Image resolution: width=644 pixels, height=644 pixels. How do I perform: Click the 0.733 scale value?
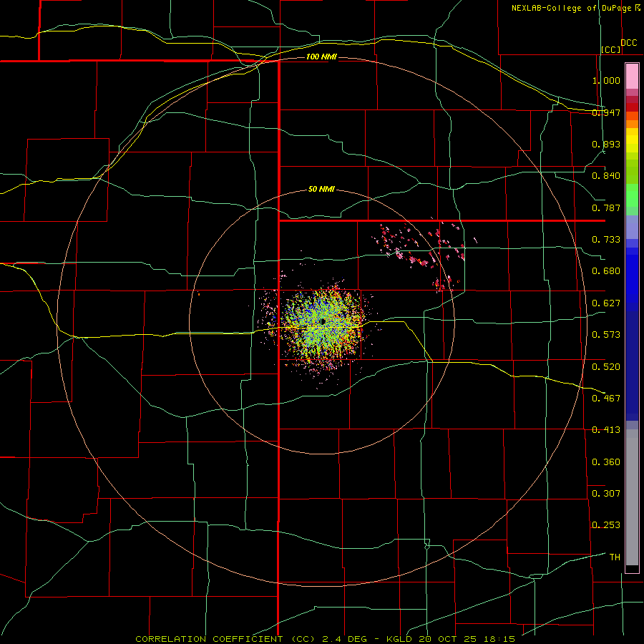[606, 240]
